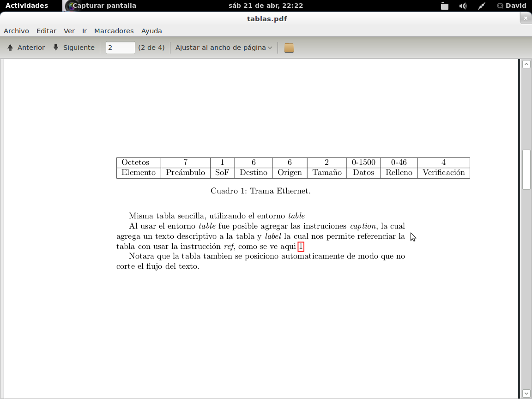The width and height of the screenshot is (532, 399).
Task: Click the Relleno table cell
Action: [x=399, y=173]
